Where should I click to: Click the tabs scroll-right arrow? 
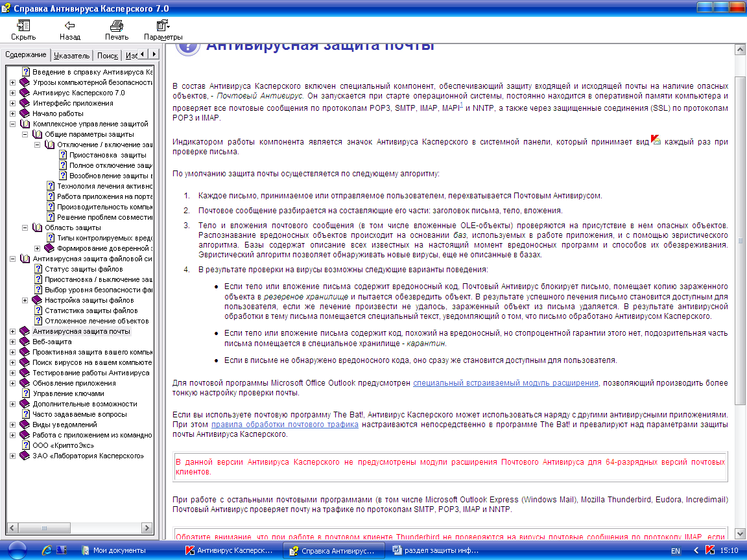pyautogui.click(x=154, y=54)
